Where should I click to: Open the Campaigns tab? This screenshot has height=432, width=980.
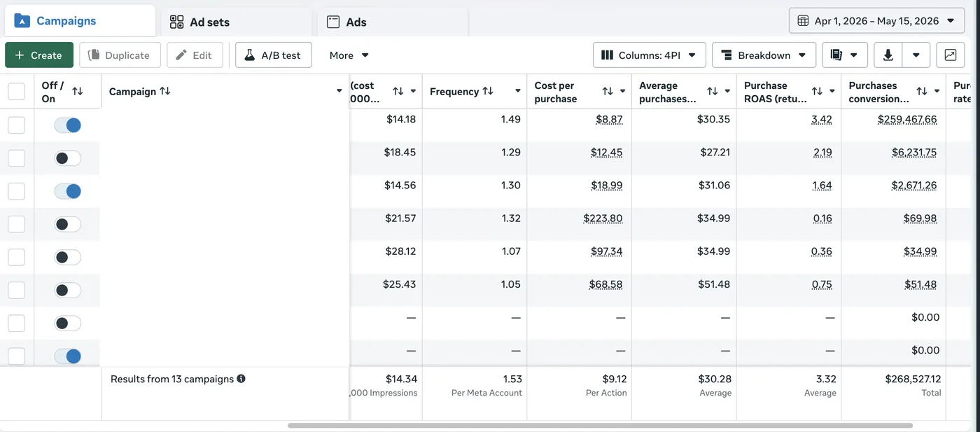[x=79, y=21]
